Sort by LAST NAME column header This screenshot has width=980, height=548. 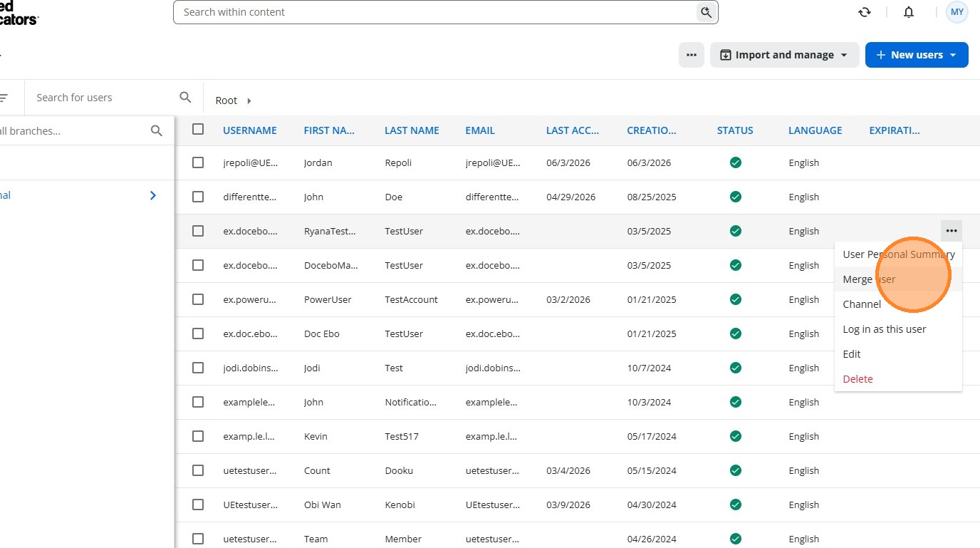tap(412, 130)
